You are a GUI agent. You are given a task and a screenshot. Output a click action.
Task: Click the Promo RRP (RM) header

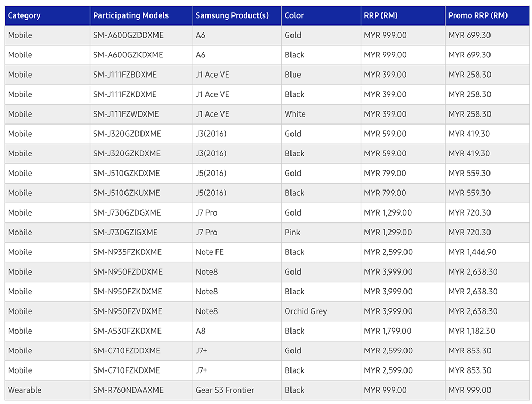478,15
